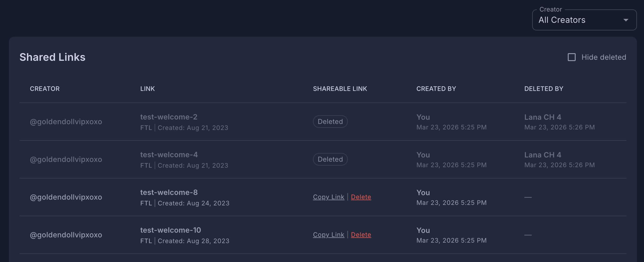Click the Link column header

(147, 89)
